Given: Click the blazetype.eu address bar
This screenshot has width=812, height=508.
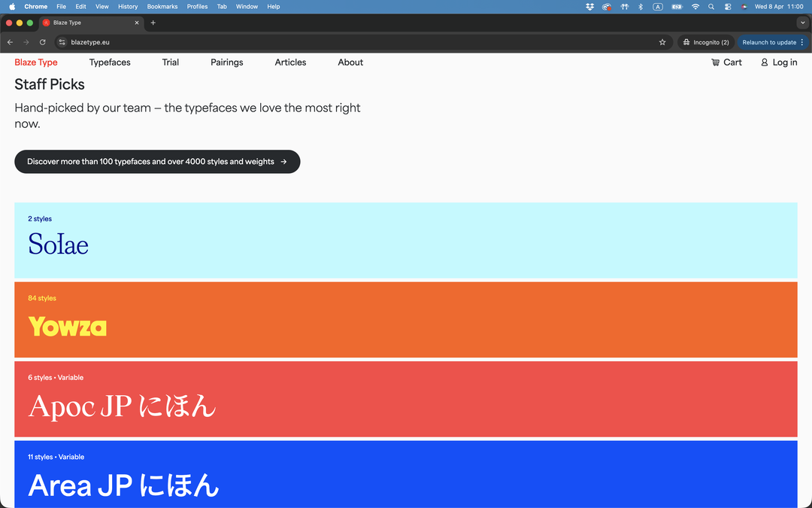Looking at the screenshot, I should (x=362, y=42).
